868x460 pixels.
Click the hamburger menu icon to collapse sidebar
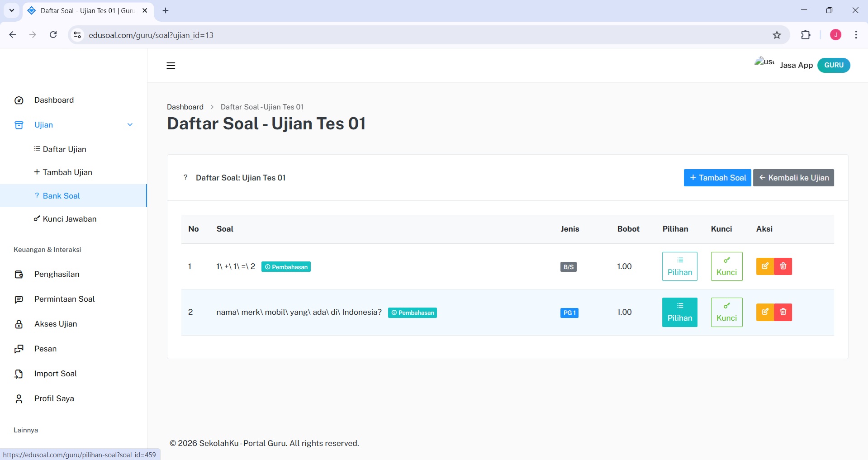(x=171, y=66)
